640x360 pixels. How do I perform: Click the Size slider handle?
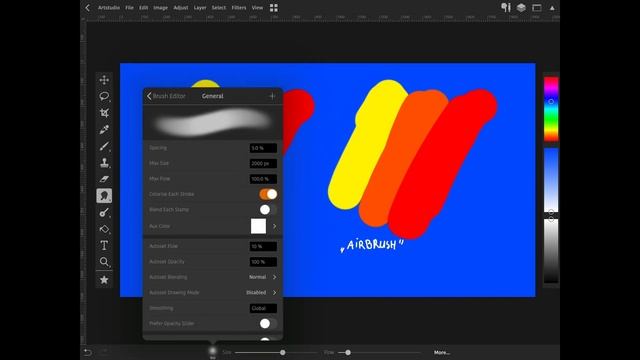coord(282,352)
